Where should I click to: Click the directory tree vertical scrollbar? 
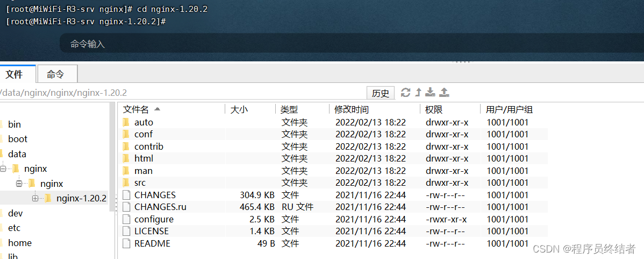[x=112, y=157]
